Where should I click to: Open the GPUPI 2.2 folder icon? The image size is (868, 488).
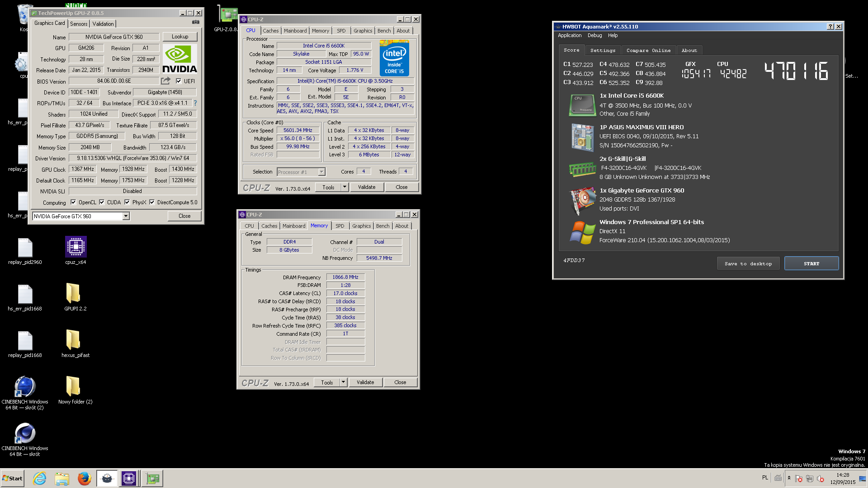(x=75, y=297)
